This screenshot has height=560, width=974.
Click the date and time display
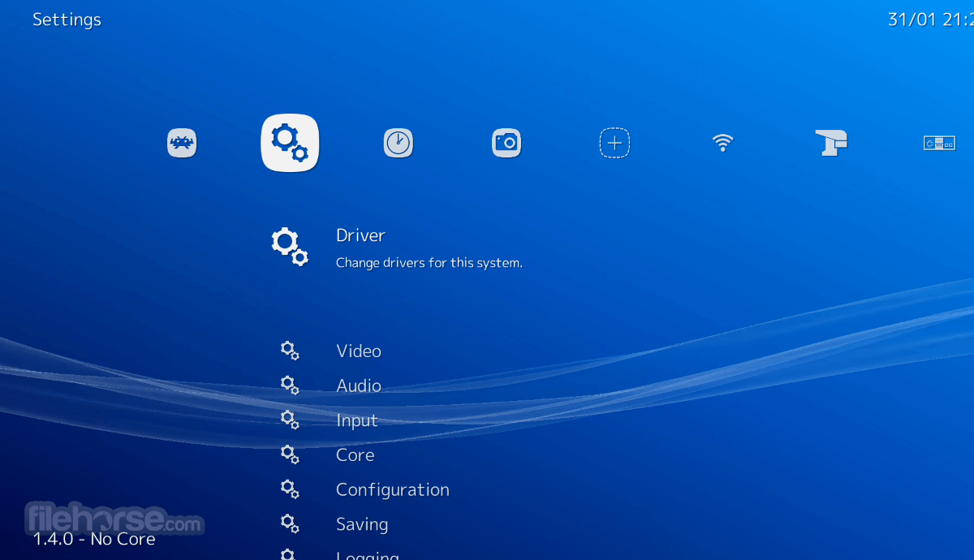pos(929,20)
